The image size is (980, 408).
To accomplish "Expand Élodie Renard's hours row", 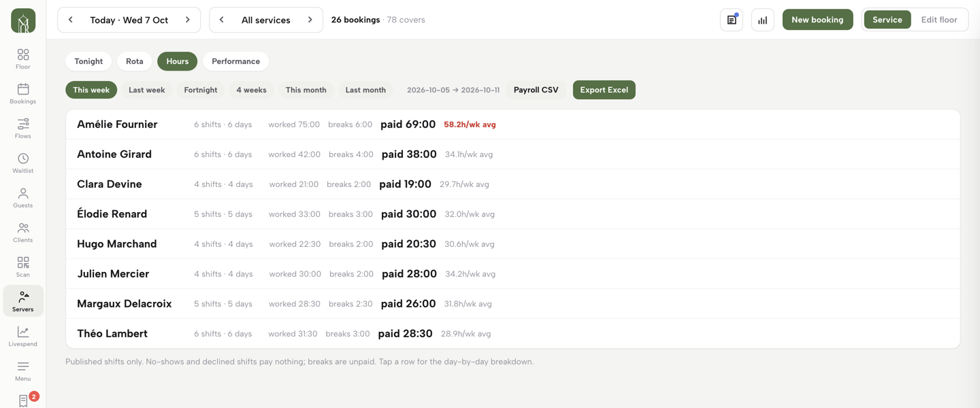I will coord(513,214).
